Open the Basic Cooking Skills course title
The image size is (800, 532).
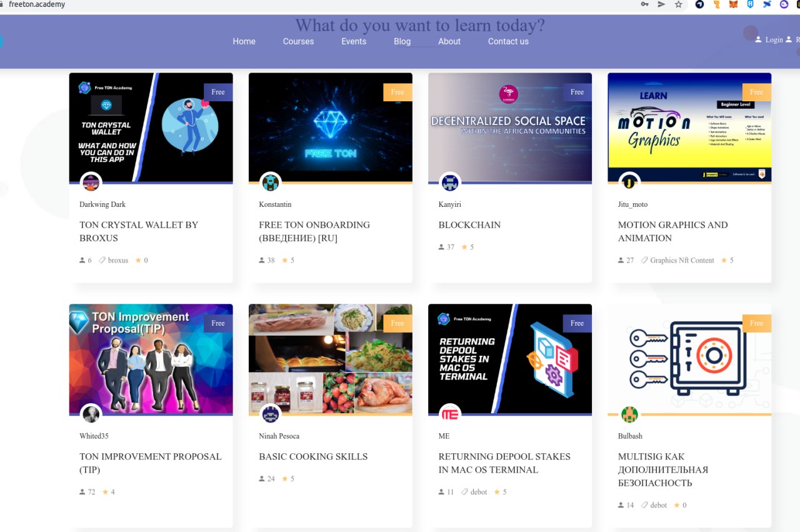[313, 456]
